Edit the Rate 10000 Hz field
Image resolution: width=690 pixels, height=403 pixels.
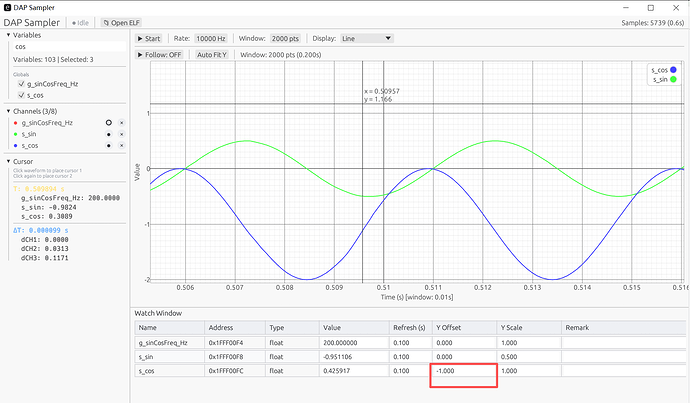[x=211, y=39]
